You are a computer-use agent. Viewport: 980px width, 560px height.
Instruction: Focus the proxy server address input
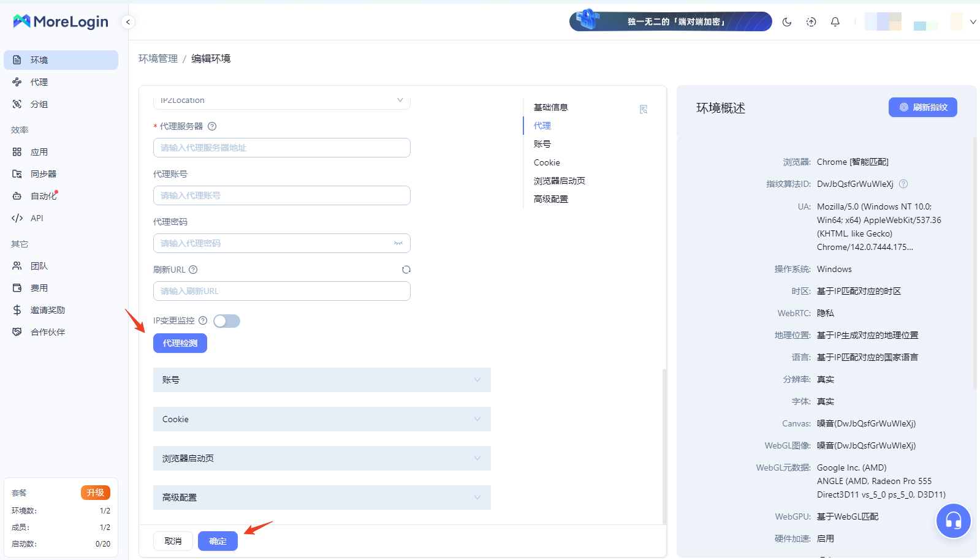(282, 148)
